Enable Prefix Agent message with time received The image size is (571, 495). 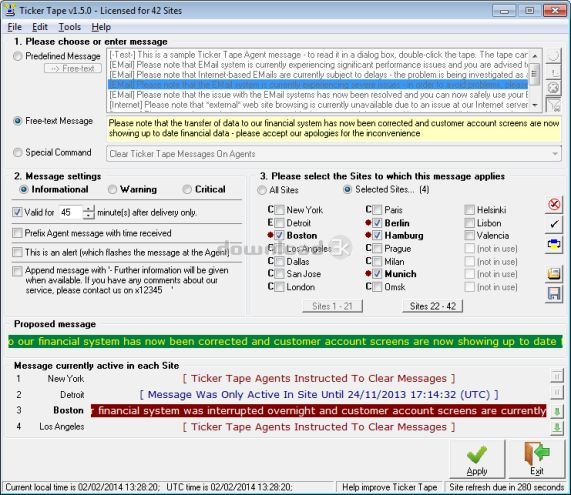[17, 233]
